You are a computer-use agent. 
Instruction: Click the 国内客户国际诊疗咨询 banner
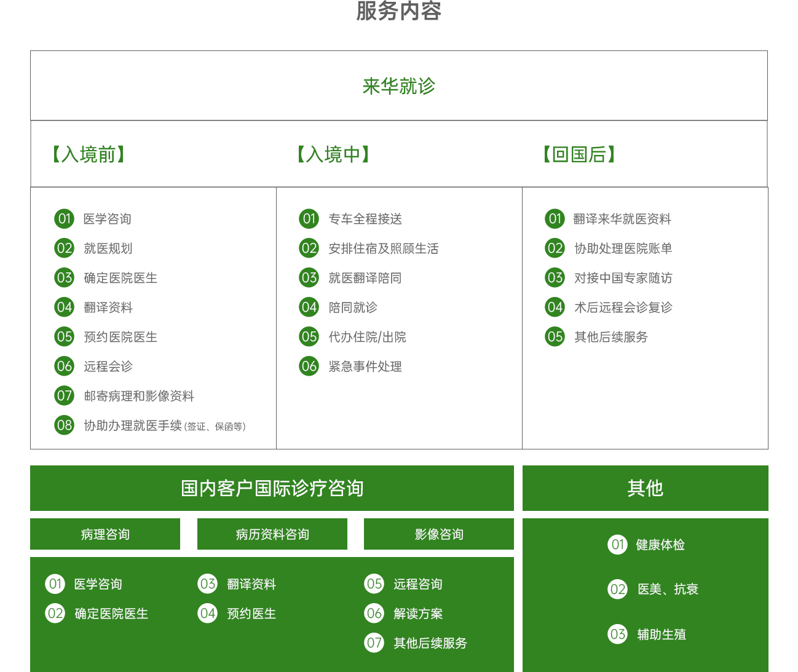(x=272, y=488)
